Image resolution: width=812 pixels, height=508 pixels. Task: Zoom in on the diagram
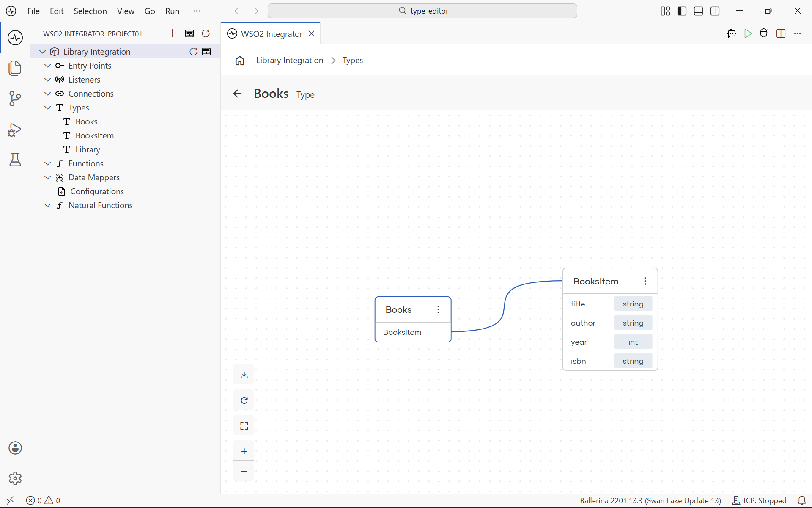(x=244, y=451)
